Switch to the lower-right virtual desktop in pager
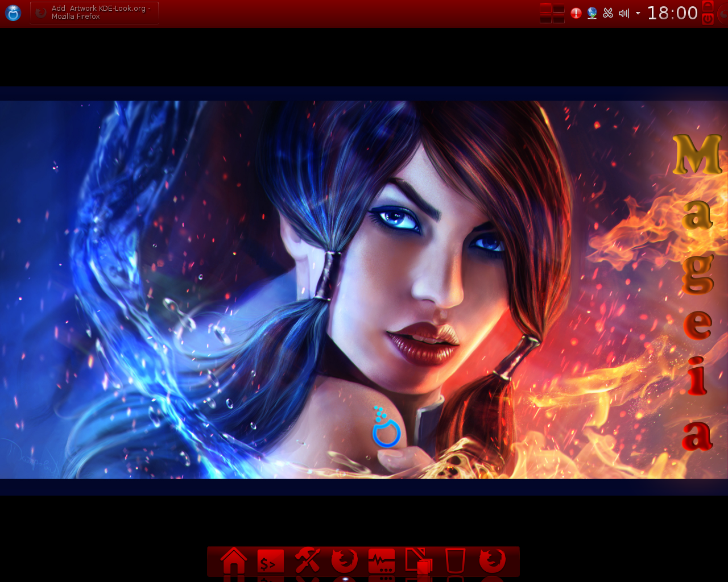The width and height of the screenshot is (728, 582). coord(559,19)
